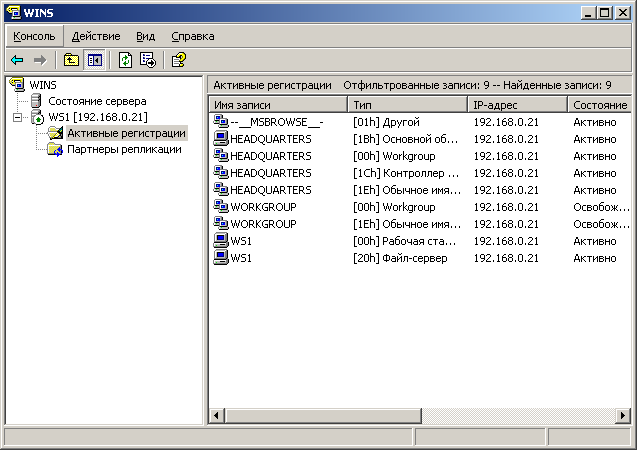Image resolution: width=637 pixels, height=450 pixels.
Task: Click the Refresh toolbar icon
Action: click(x=125, y=61)
